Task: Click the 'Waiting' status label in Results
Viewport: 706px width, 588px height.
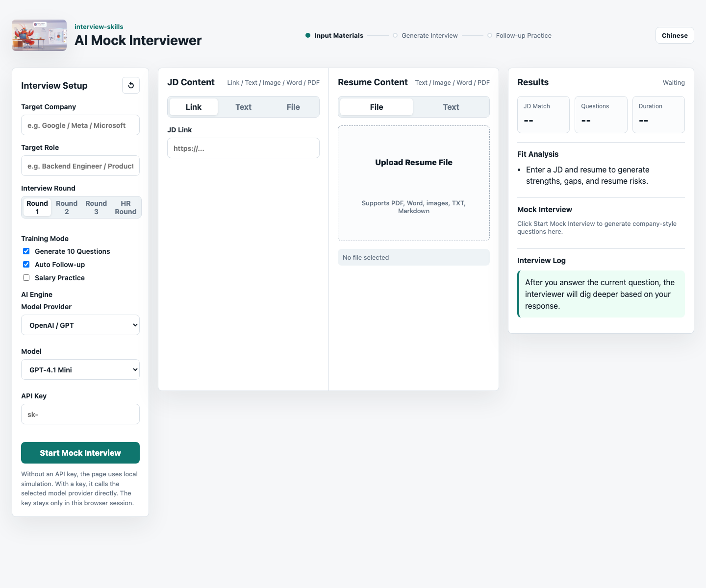Action: [x=674, y=82]
